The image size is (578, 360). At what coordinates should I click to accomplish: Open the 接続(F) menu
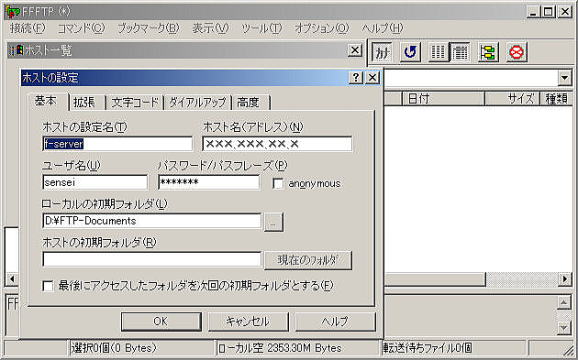coord(28,28)
